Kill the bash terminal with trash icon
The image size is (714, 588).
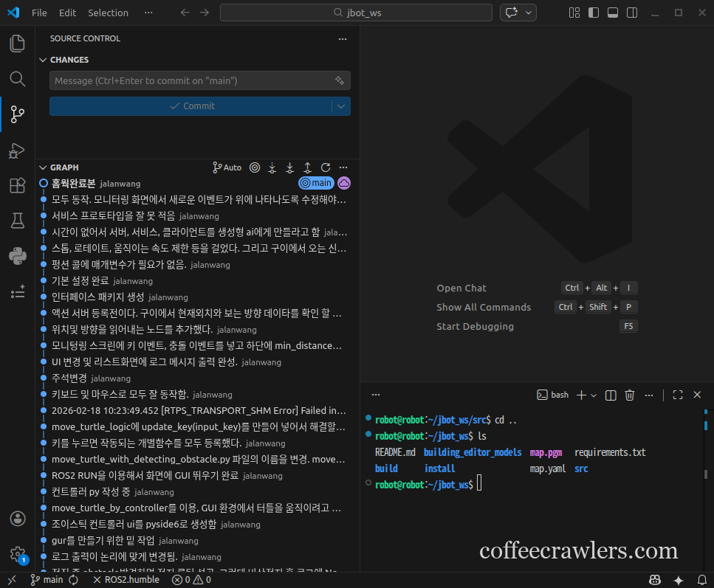coord(630,395)
